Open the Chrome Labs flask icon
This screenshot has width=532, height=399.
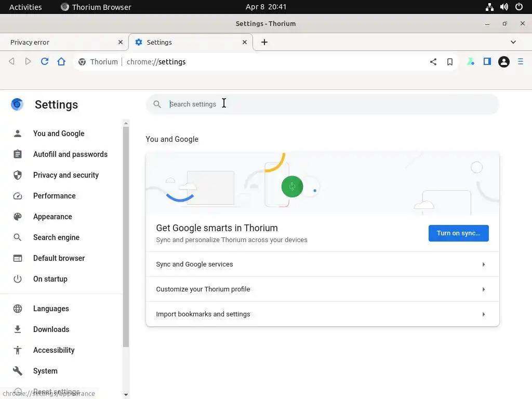[471, 61]
